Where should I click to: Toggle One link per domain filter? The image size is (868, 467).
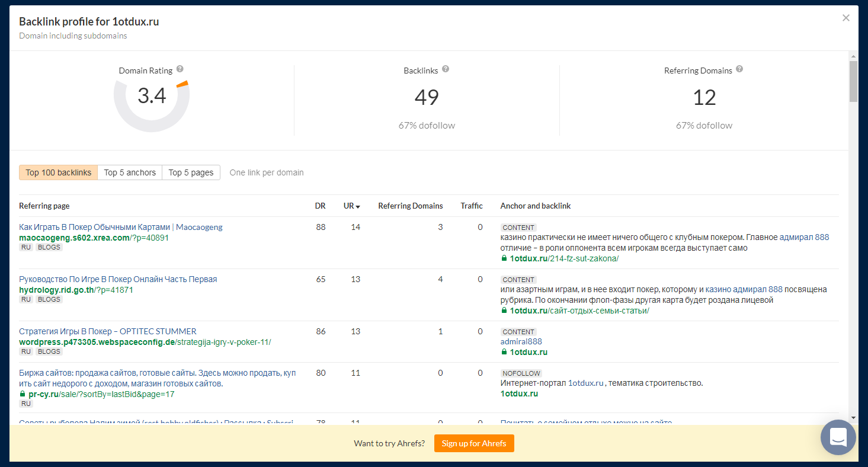click(267, 172)
